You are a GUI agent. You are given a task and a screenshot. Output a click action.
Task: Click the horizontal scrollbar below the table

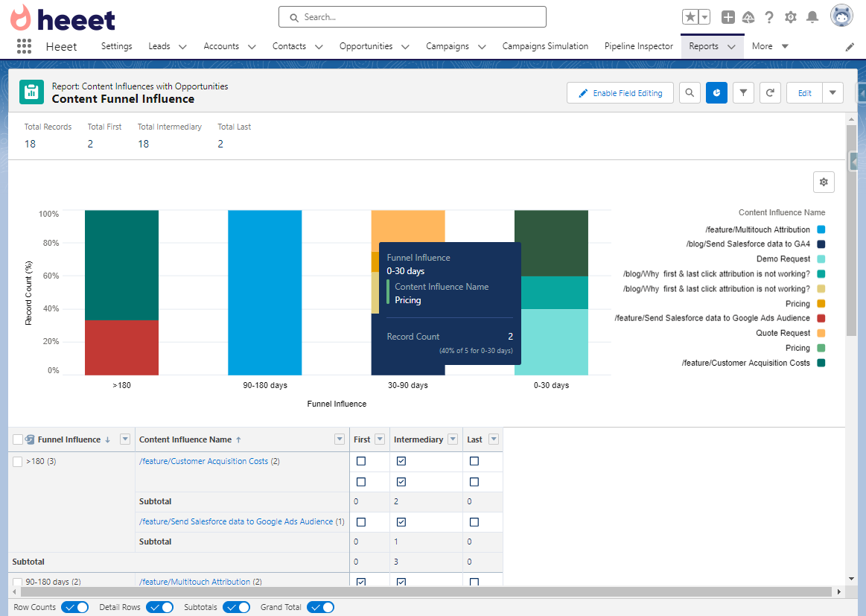pyautogui.click(x=425, y=591)
